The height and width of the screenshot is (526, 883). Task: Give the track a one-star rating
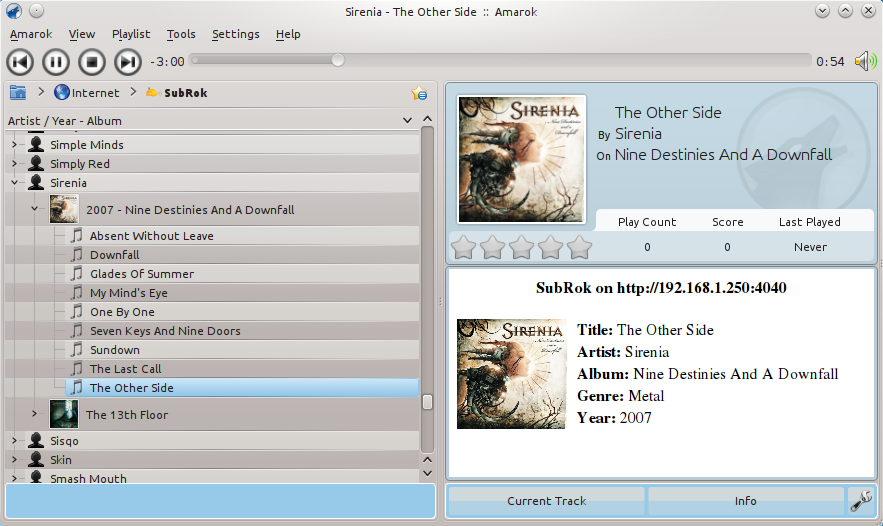coord(463,247)
